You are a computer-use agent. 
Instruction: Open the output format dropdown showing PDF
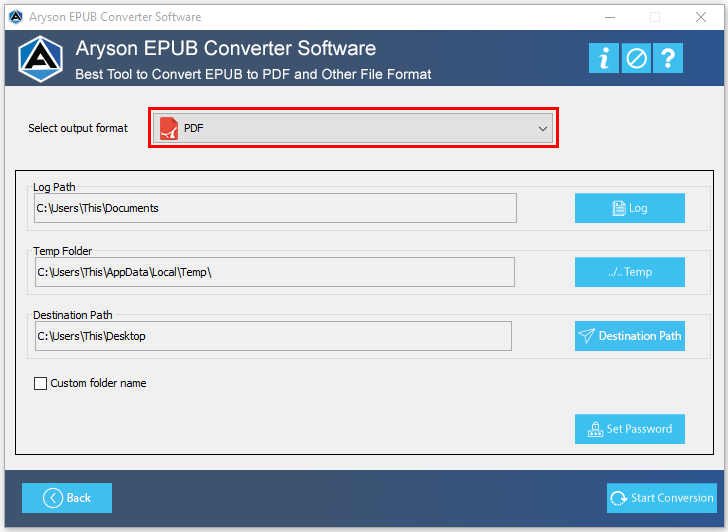coord(353,128)
